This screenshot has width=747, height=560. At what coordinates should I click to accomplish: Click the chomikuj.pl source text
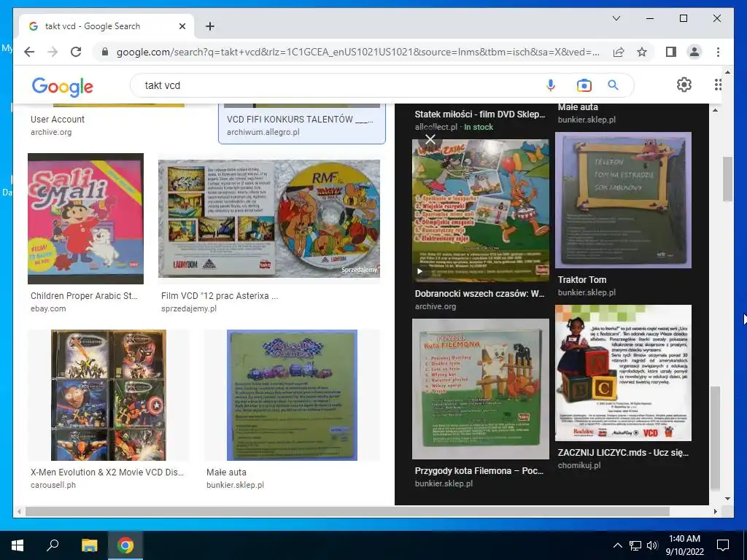tap(578, 465)
